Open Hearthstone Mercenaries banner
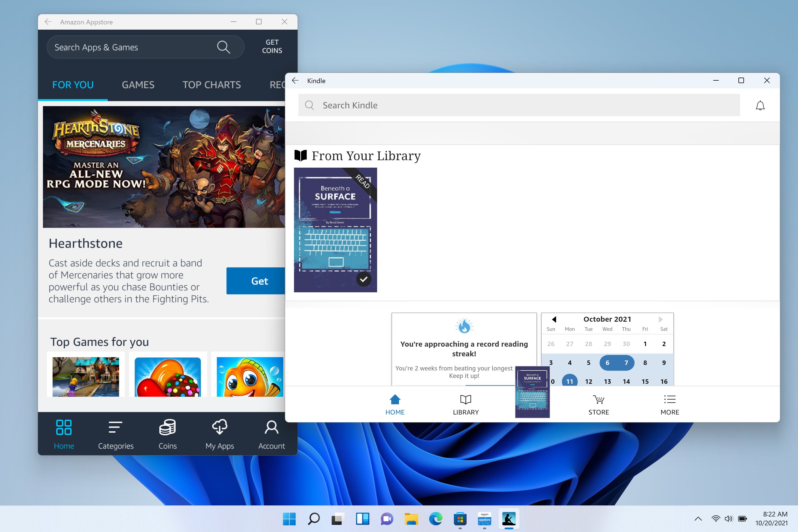The height and width of the screenshot is (532, 798). (164, 167)
